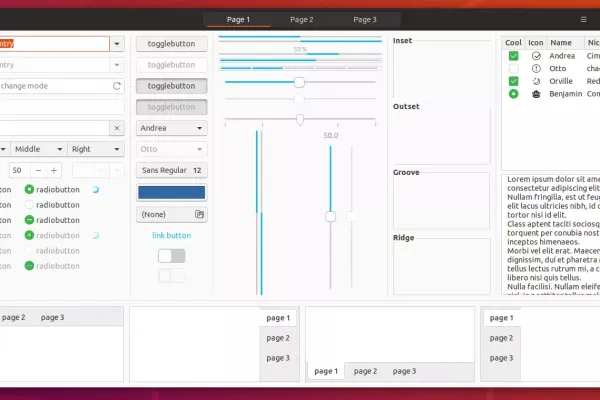Select page 2 in the right-side tabs notebook
The image size is (600, 400).
tap(278, 338)
